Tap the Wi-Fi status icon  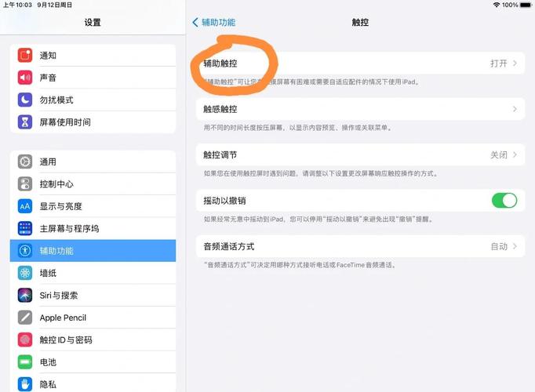coord(497,5)
